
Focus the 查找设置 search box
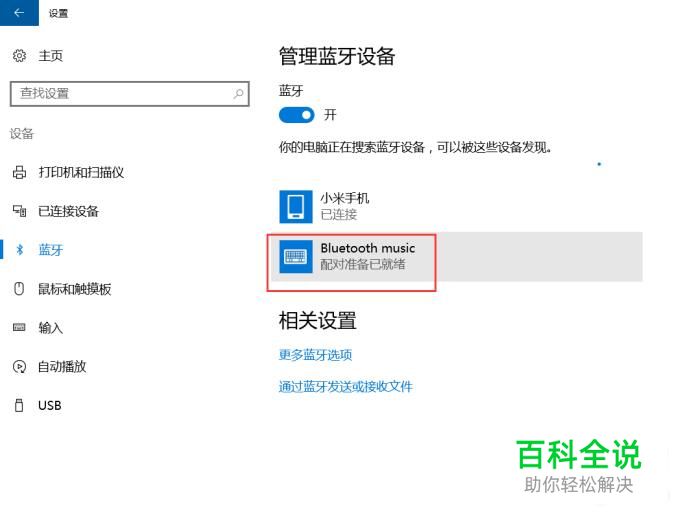(130, 94)
